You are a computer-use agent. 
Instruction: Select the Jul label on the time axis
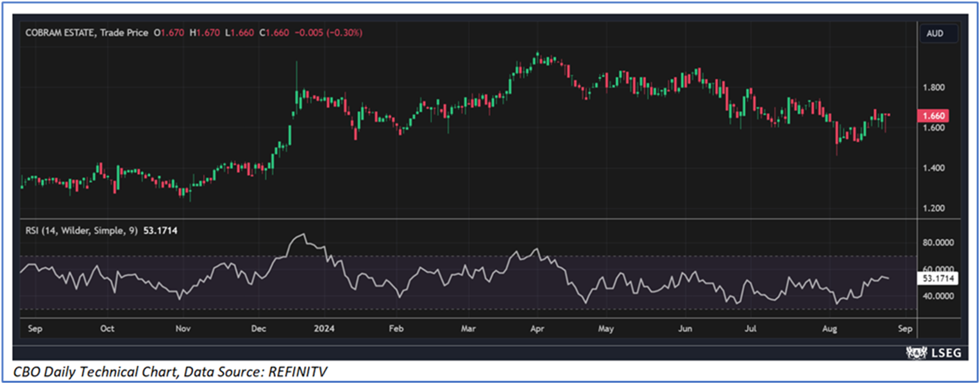[750, 329]
